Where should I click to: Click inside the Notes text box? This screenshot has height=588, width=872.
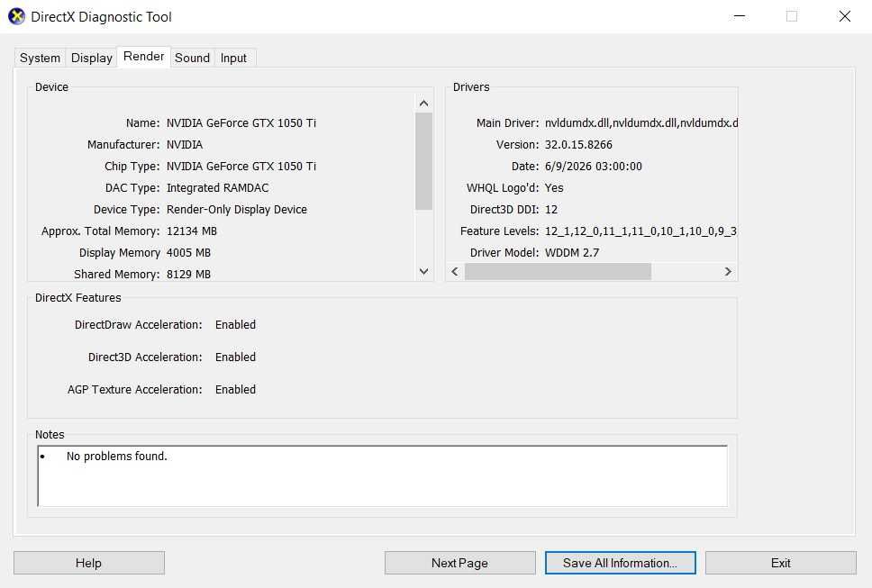382,475
